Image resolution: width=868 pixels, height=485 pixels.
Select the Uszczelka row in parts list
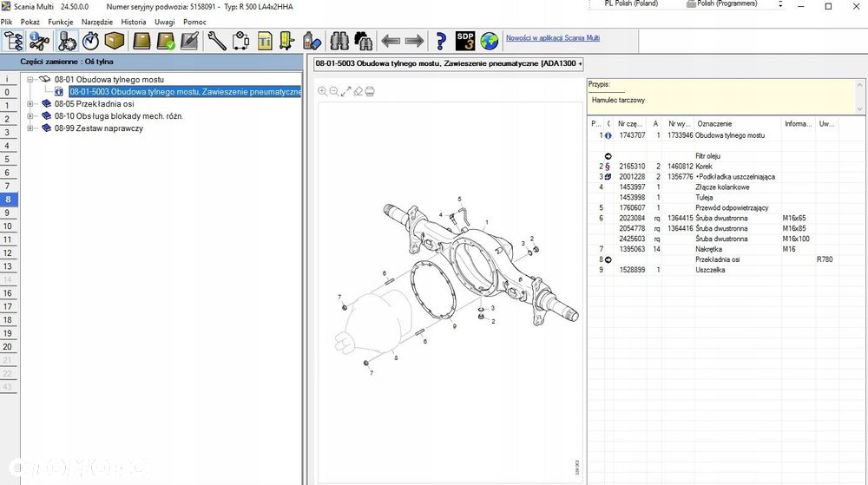coord(710,270)
